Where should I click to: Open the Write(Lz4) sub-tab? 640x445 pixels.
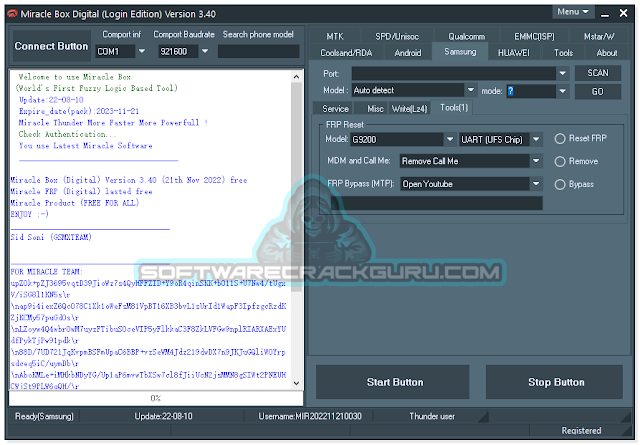(x=409, y=109)
